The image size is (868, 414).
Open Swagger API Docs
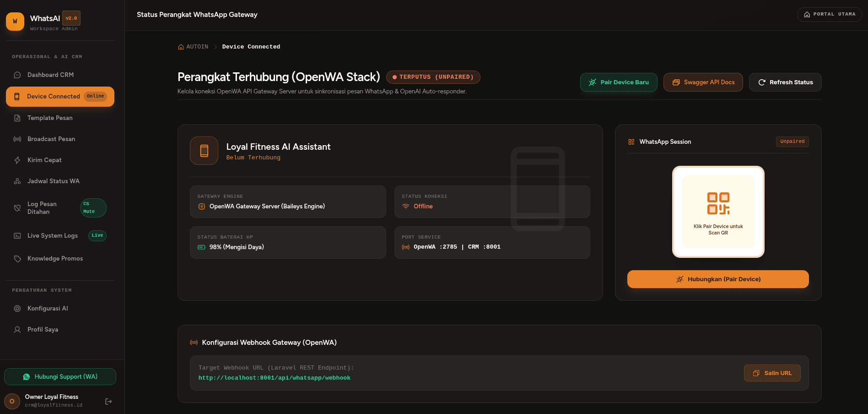(703, 82)
